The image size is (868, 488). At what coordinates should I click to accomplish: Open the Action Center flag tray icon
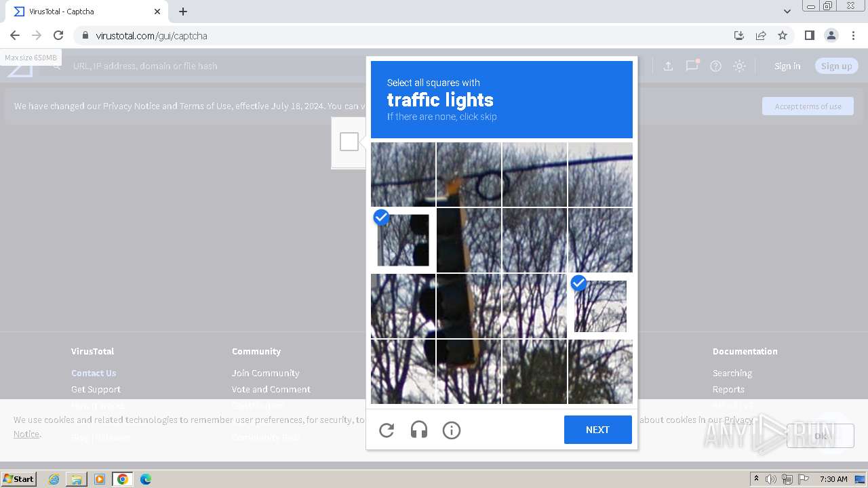click(x=803, y=479)
